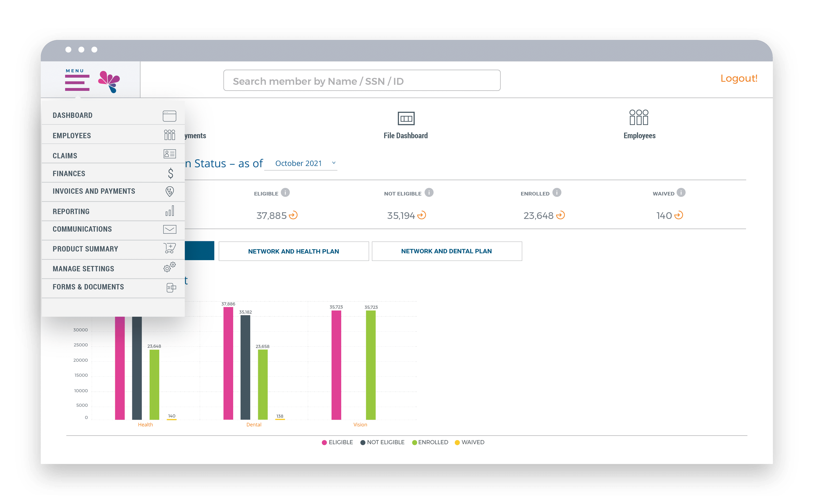
Task: Toggle the NOT ELIGIBLE legend entry
Action: [382, 442]
